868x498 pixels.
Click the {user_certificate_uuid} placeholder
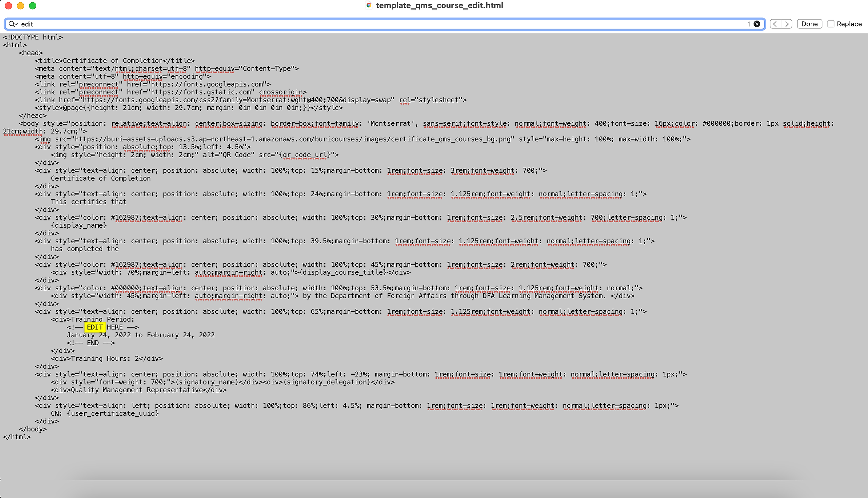coord(113,414)
